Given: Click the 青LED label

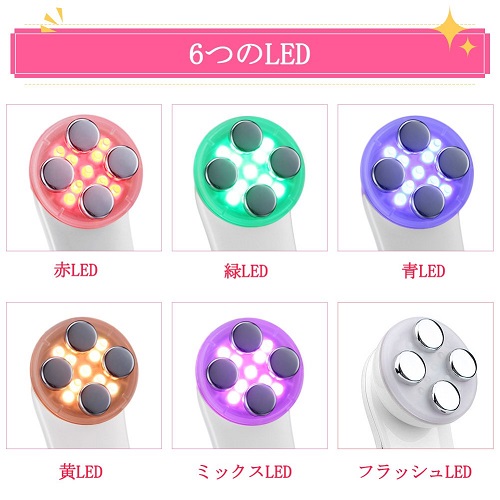Looking at the screenshot, I should [423, 271].
